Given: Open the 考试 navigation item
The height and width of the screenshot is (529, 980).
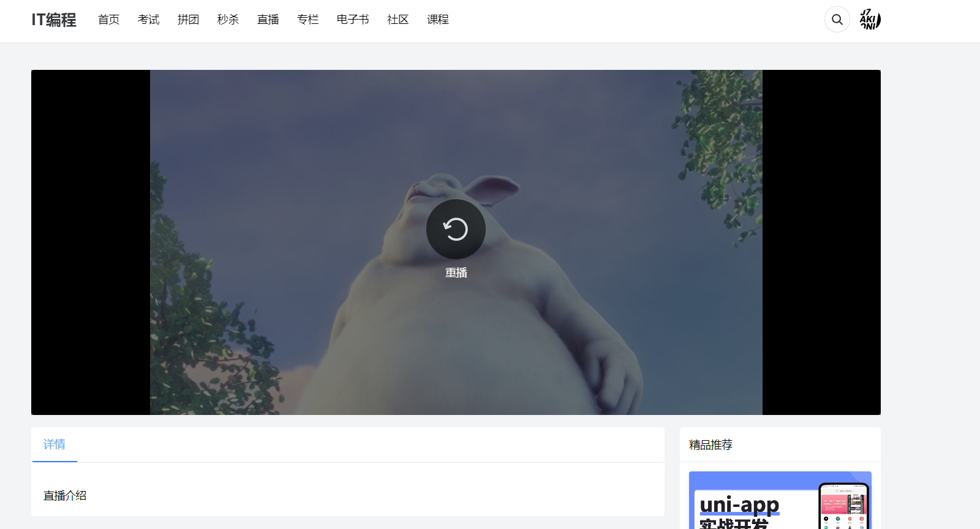Looking at the screenshot, I should click(149, 20).
